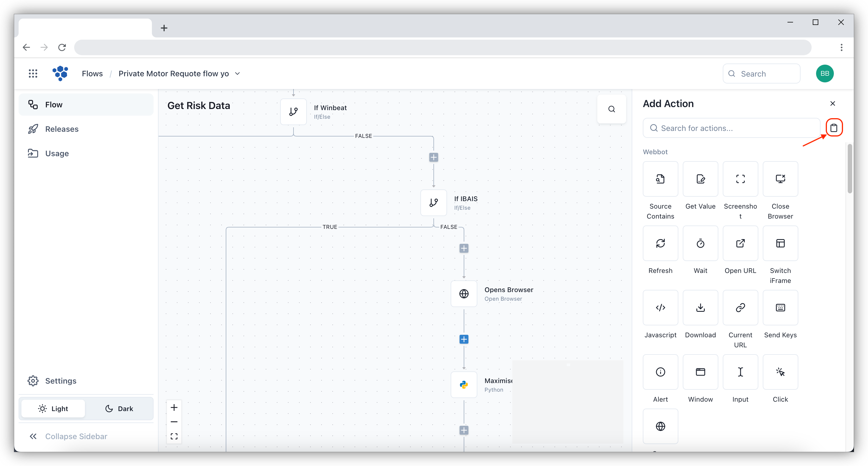The width and height of the screenshot is (868, 466).
Task: Select the Click action icon
Action: tap(780, 372)
